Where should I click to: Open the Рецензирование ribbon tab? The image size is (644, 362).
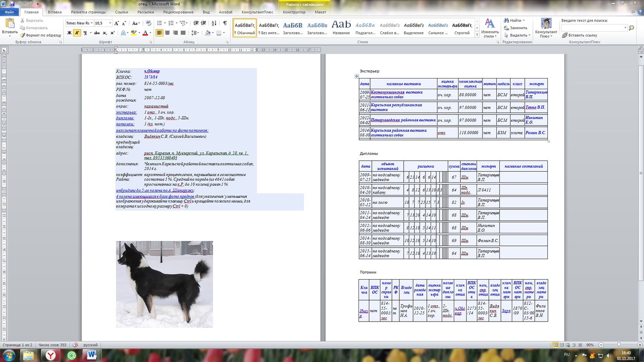(x=178, y=12)
